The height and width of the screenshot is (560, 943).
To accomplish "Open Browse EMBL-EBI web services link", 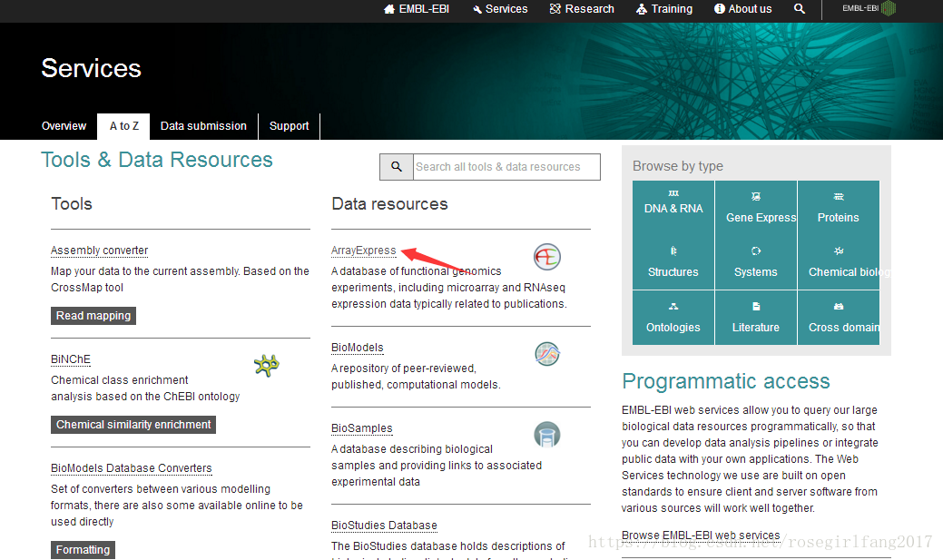I will [x=701, y=535].
